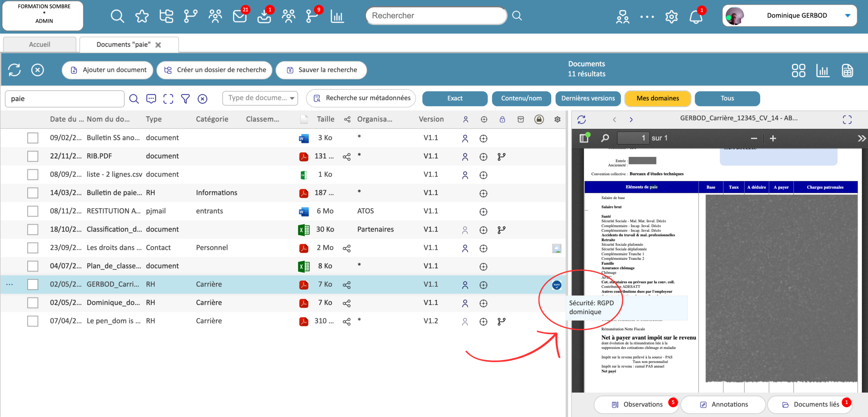Click the RGPD security badge icon
The width and height of the screenshot is (868, 417).
(556, 285)
